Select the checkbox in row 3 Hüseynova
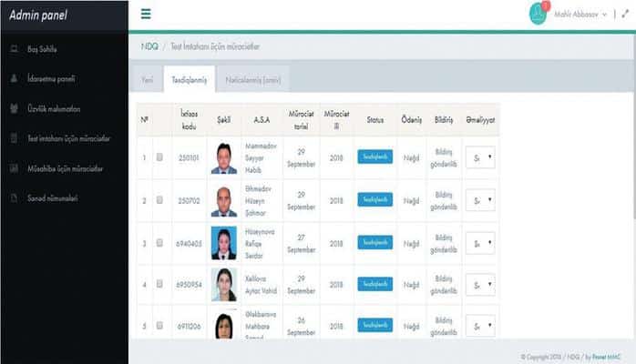 (159, 242)
